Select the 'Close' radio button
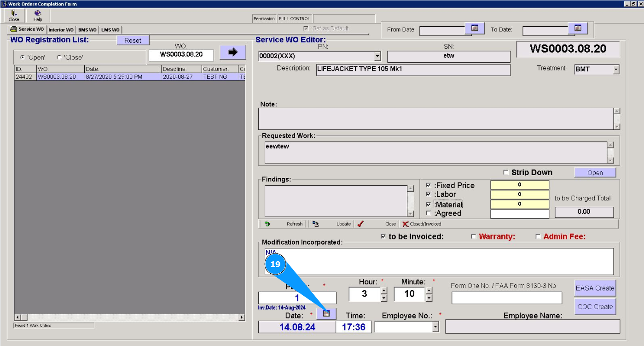The image size is (644, 346). coord(59,58)
